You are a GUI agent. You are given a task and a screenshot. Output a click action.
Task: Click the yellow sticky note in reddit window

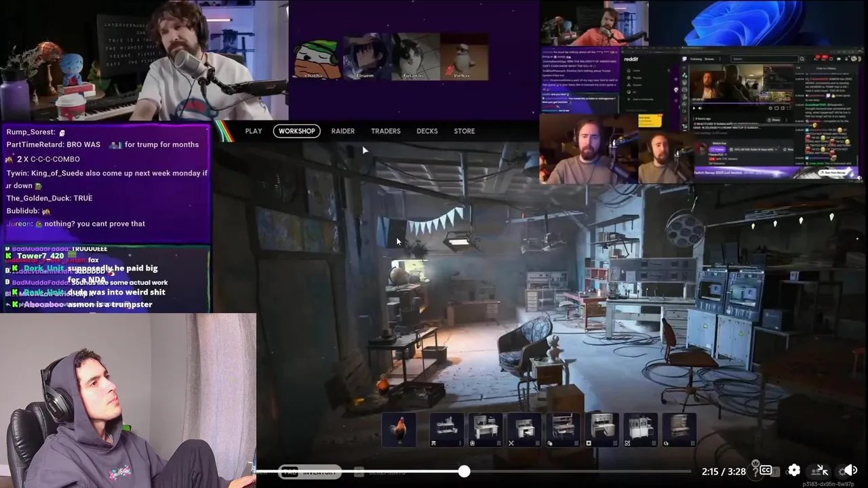click(x=651, y=121)
